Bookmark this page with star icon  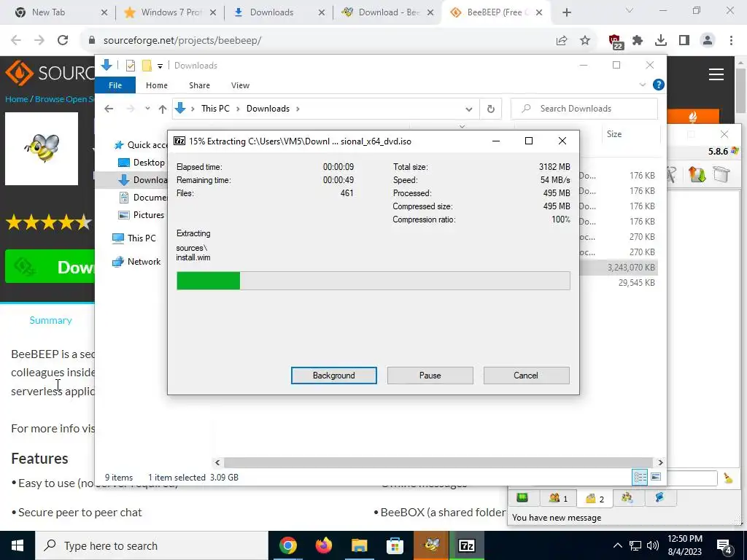[x=585, y=41]
